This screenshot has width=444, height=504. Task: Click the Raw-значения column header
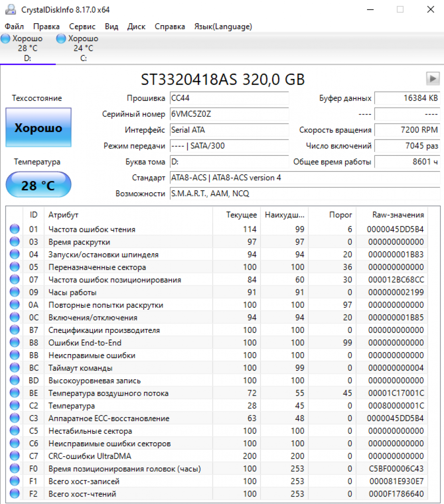click(x=398, y=215)
